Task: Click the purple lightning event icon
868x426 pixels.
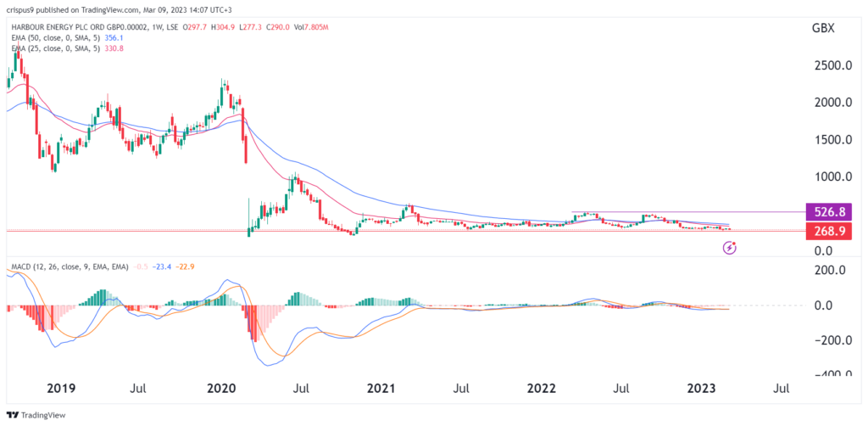Action: 730,248
